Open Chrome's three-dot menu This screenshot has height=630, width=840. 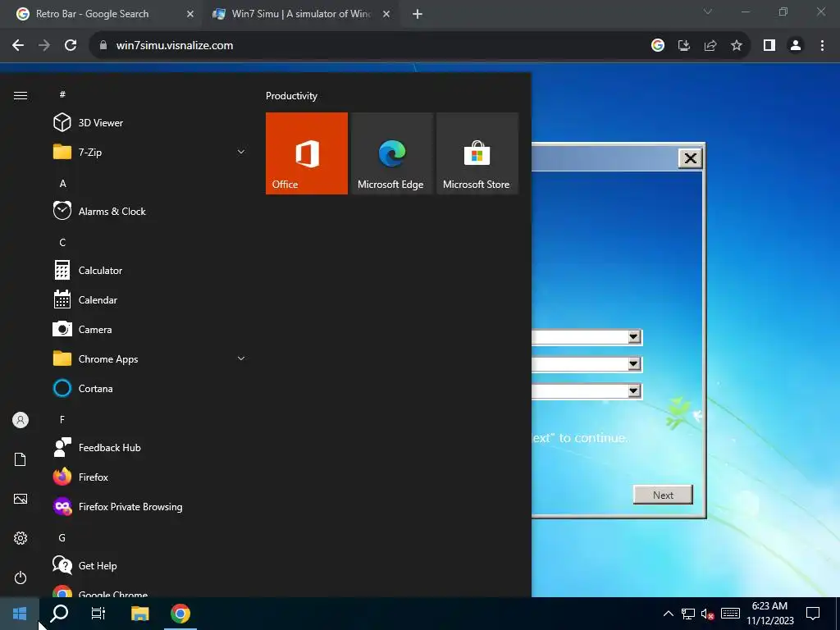tap(822, 46)
